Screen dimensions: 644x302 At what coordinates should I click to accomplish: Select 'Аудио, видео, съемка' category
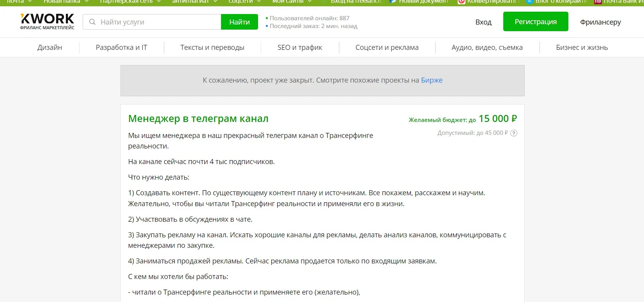pos(487,48)
